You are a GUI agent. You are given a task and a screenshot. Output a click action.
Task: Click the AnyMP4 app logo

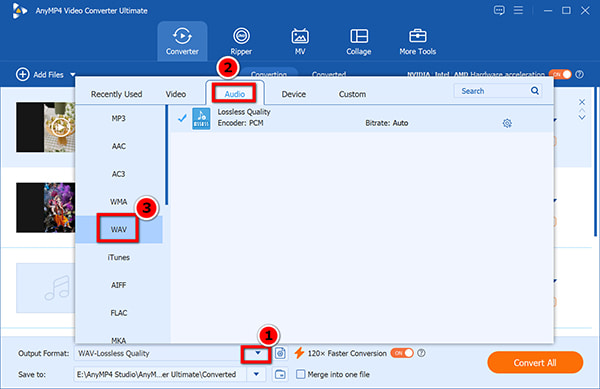click(19, 10)
